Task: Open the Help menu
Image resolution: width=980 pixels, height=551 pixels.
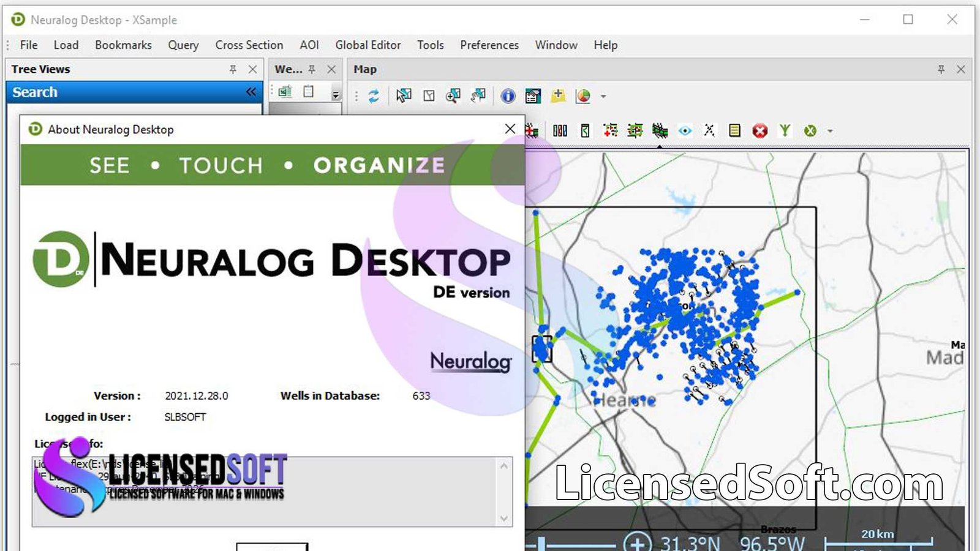Action: tap(605, 45)
